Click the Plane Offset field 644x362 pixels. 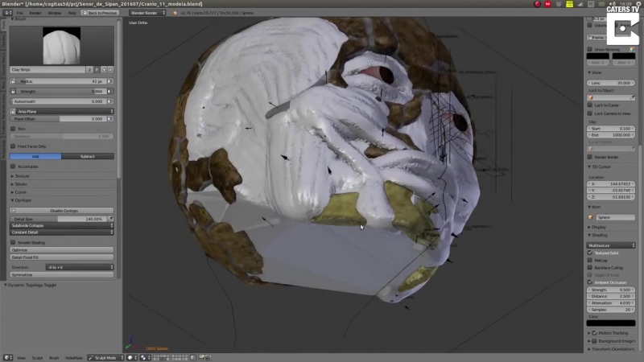tap(58, 119)
